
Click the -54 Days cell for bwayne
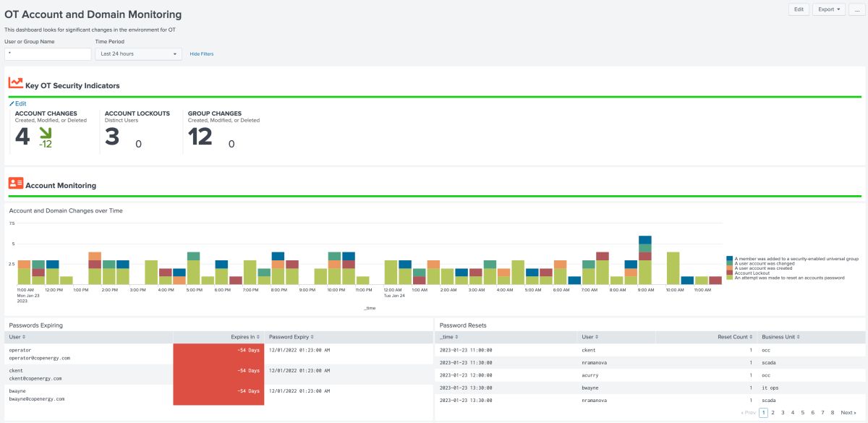tap(218, 394)
